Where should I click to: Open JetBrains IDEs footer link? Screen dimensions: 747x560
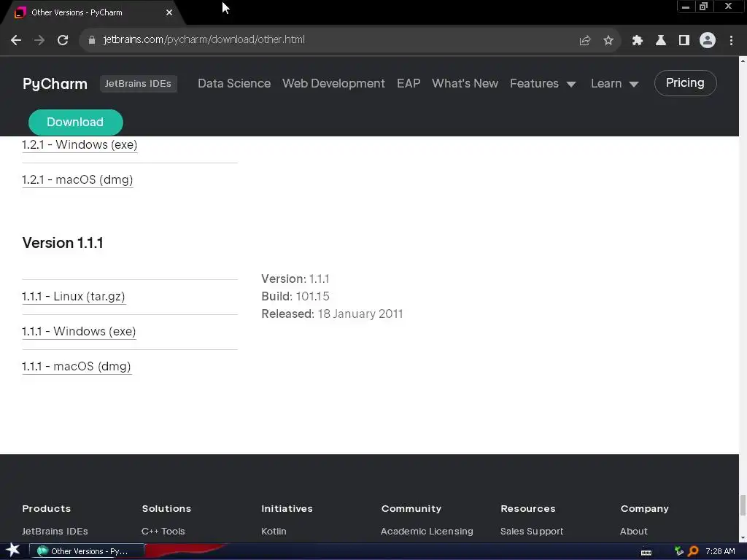55,531
